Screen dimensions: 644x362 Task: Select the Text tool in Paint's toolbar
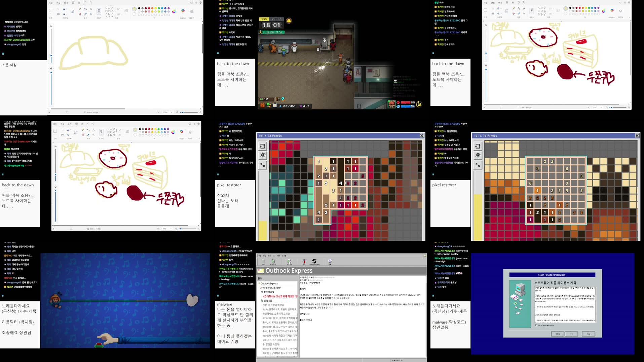91,9
